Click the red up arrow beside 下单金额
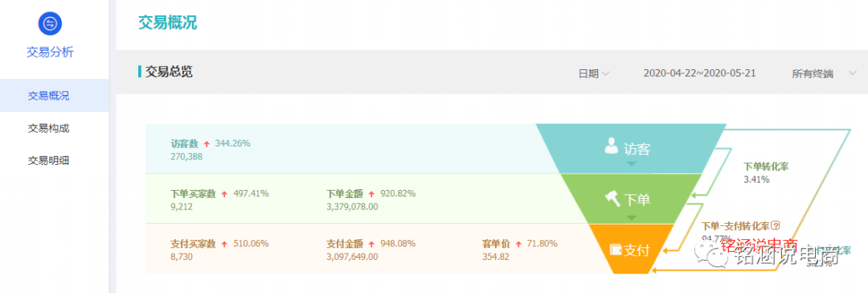Screen dimensions: 868x293 click(x=372, y=194)
